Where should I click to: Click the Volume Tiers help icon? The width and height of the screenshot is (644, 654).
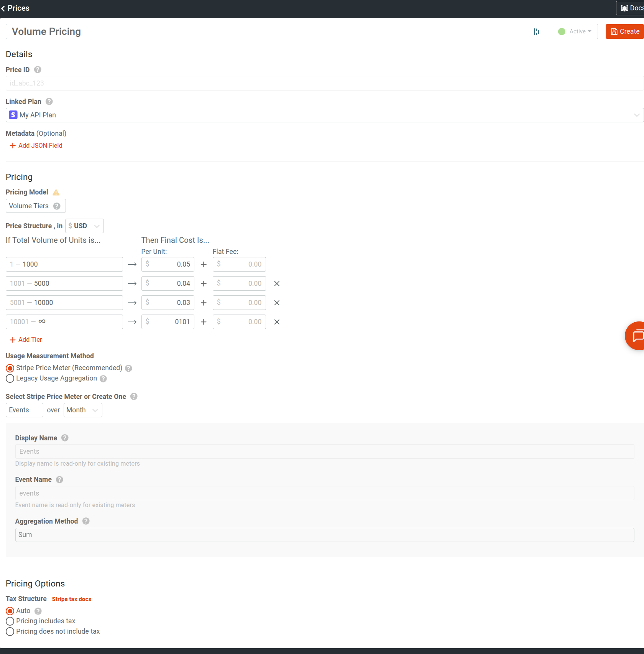click(58, 206)
